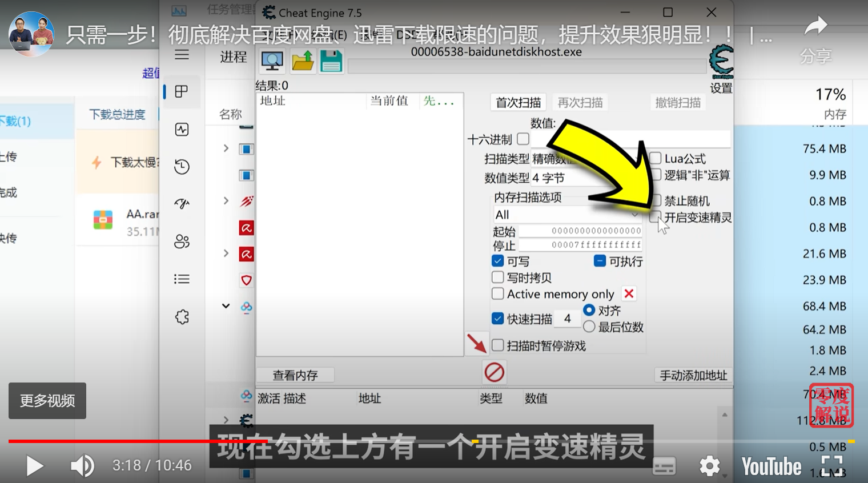Image resolution: width=868 pixels, height=483 pixels.
Task: Toggle the writable checkbox
Action: [497, 261]
